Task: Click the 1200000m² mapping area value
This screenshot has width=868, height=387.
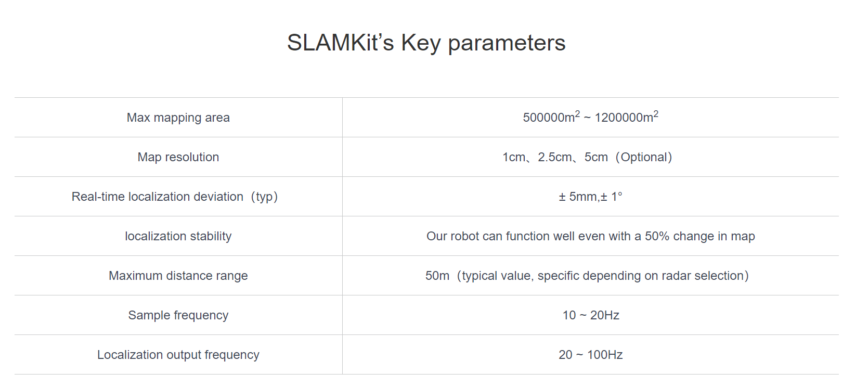Action: (626, 117)
